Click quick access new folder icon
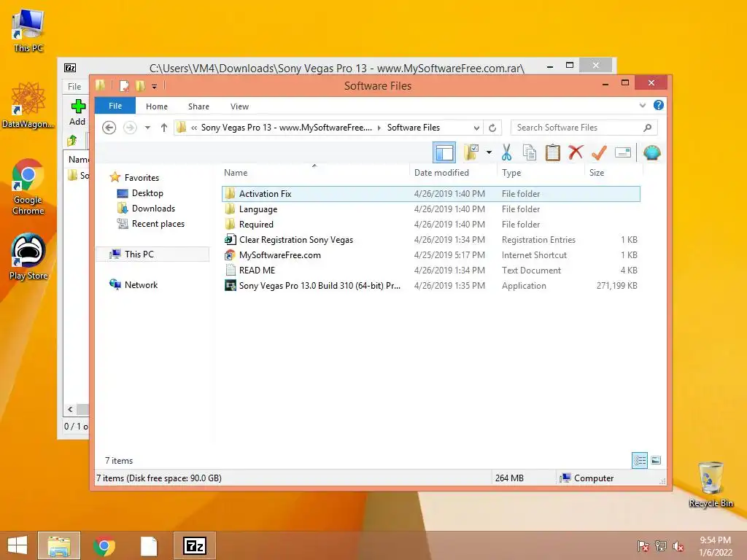 (x=140, y=86)
